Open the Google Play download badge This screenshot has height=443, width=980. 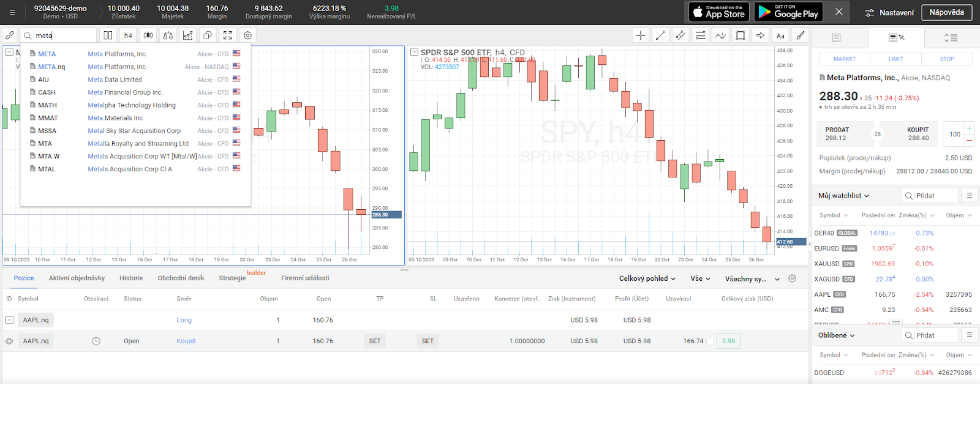pyautogui.click(x=788, y=12)
